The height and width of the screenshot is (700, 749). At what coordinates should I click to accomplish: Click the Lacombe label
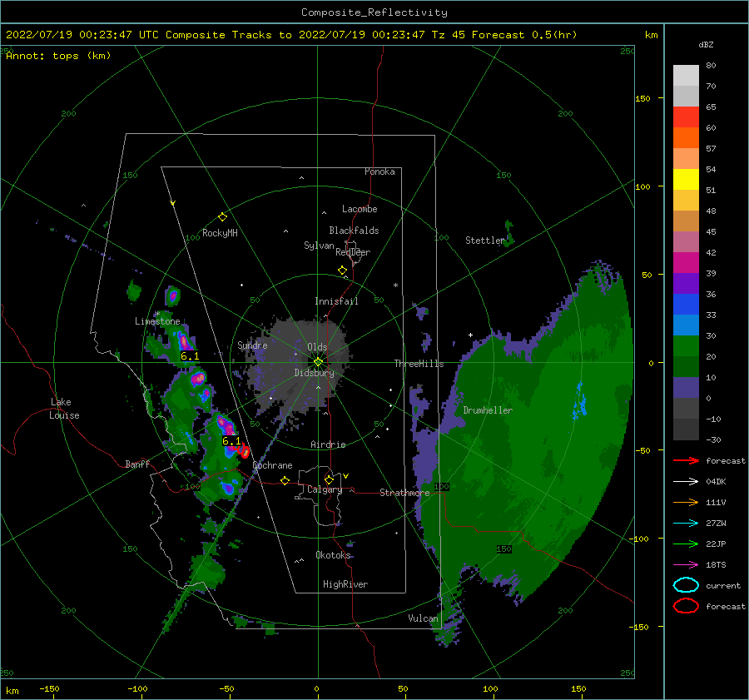360,209
